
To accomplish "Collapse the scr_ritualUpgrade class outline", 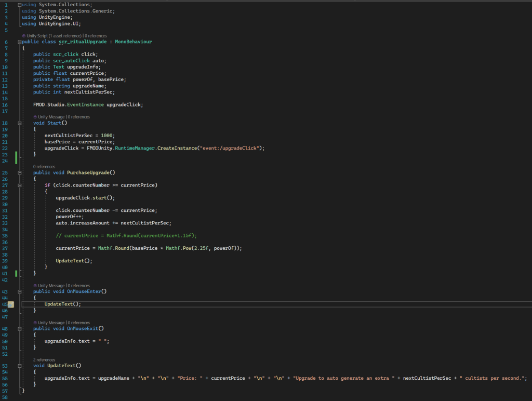I will click(x=20, y=42).
